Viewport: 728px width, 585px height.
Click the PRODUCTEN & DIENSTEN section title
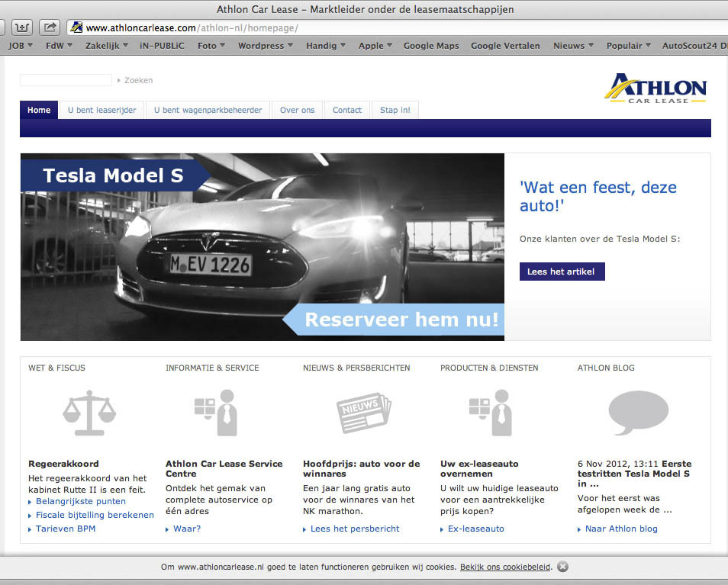point(489,368)
